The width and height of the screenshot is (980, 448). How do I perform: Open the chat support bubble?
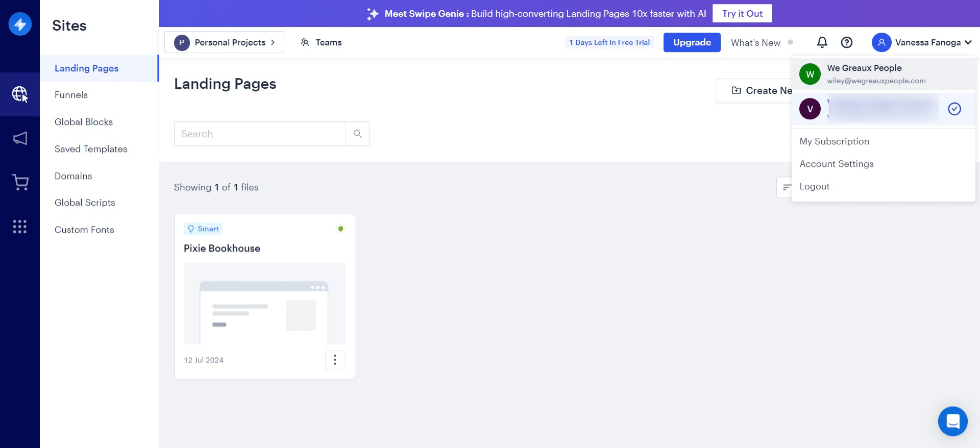(952, 421)
